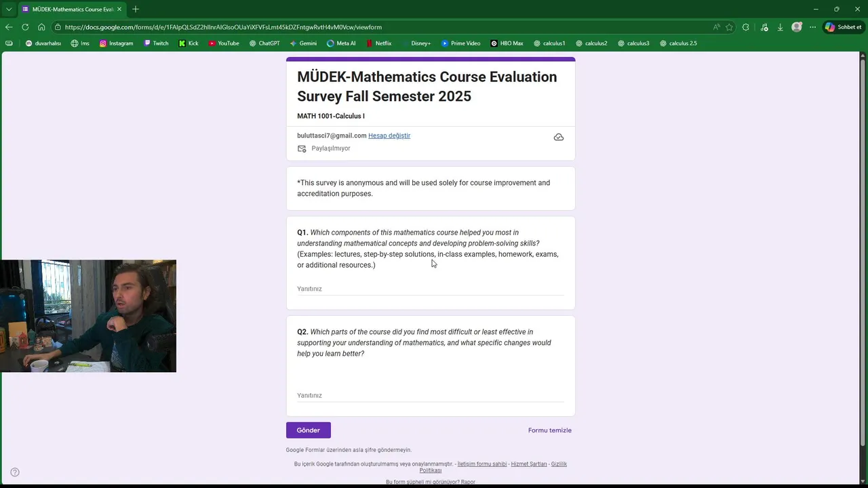Click the Q1 Yanıtınız answer field
The height and width of the screenshot is (488, 868).
tap(431, 289)
